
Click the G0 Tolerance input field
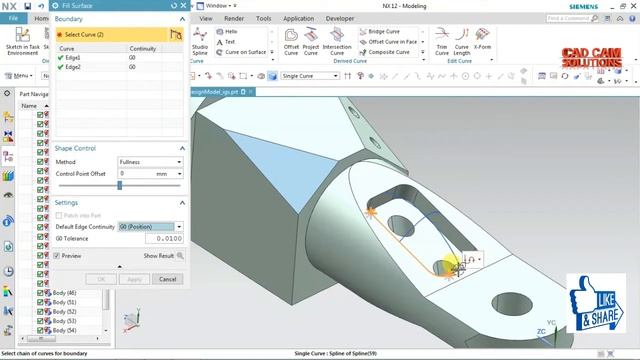pos(164,238)
